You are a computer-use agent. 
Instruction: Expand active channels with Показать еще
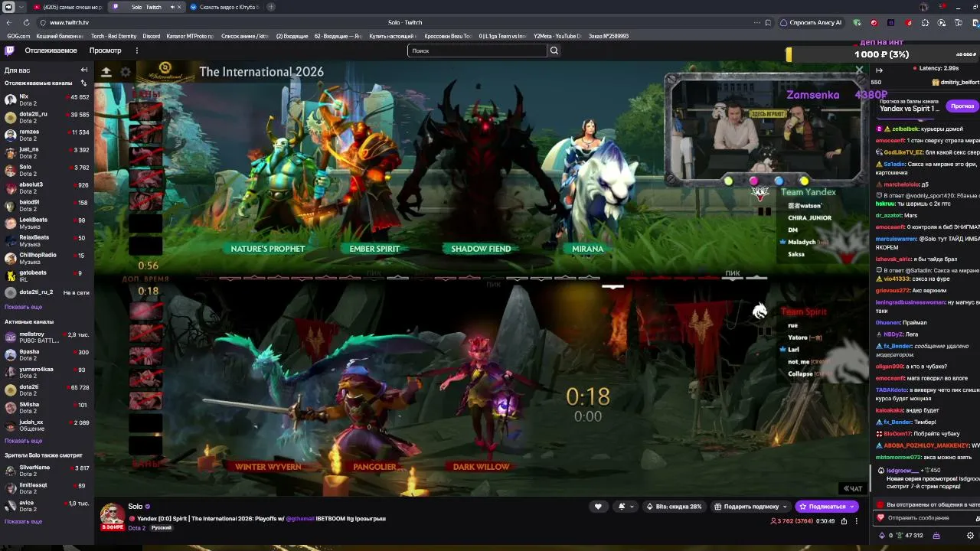[23, 441]
